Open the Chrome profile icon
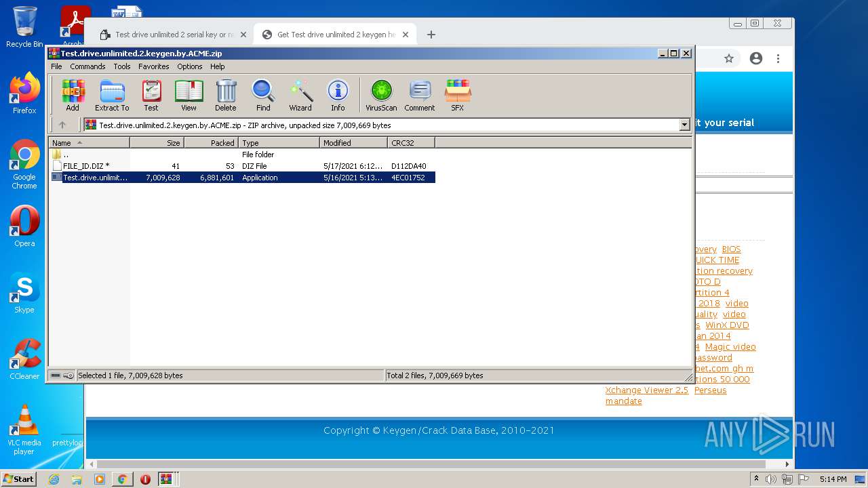The height and width of the screenshot is (488, 868). (756, 59)
